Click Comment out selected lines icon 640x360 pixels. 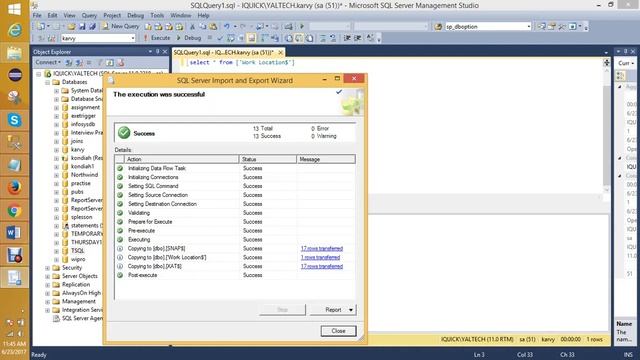tap(323, 38)
